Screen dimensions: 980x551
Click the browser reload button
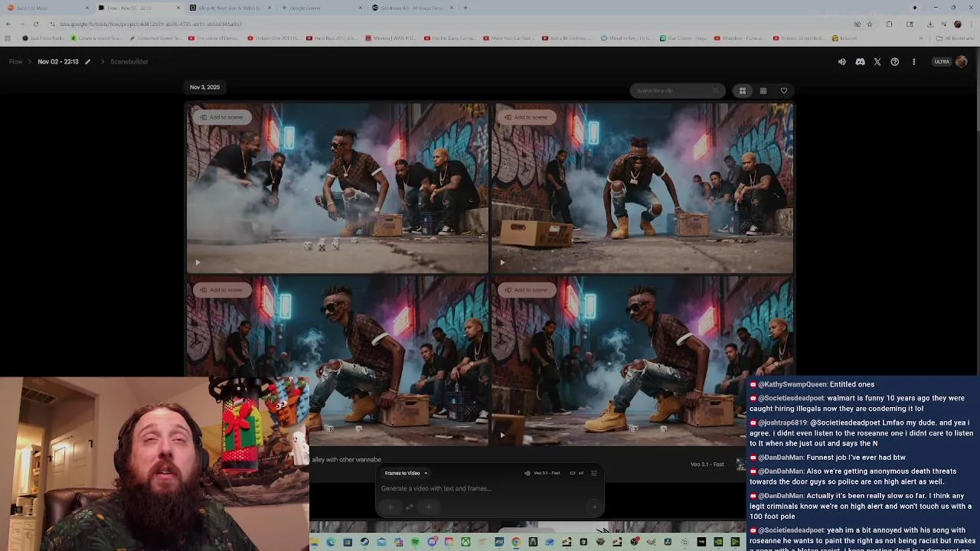[x=35, y=24]
